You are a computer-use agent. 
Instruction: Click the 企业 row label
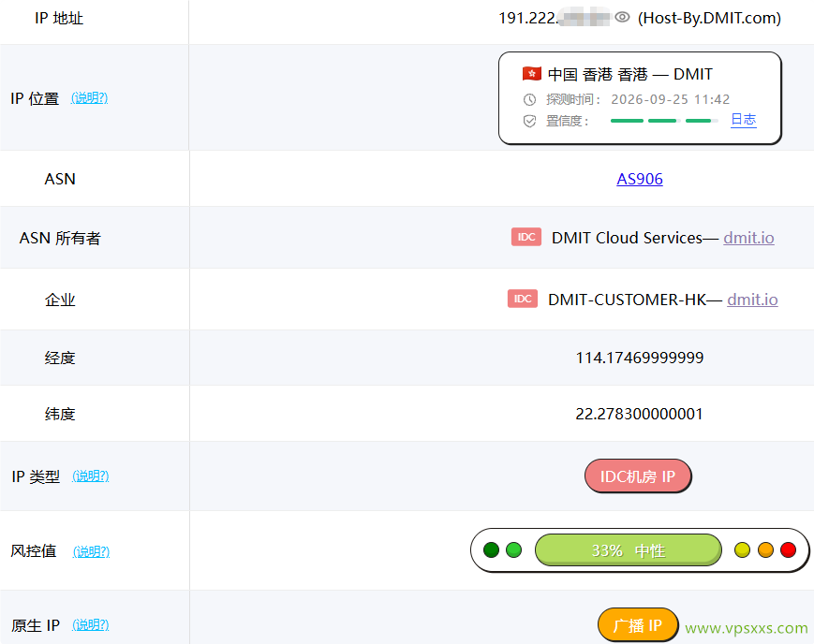(60, 300)
